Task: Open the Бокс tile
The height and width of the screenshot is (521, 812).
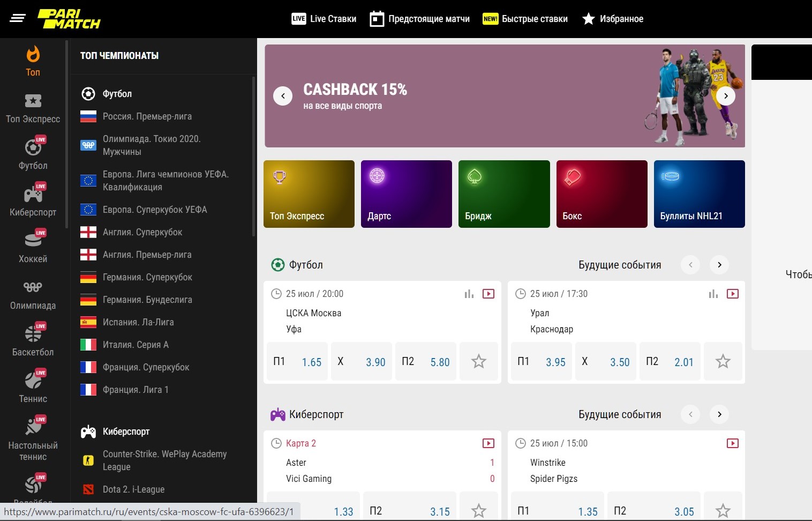Action: click(602, 194)
